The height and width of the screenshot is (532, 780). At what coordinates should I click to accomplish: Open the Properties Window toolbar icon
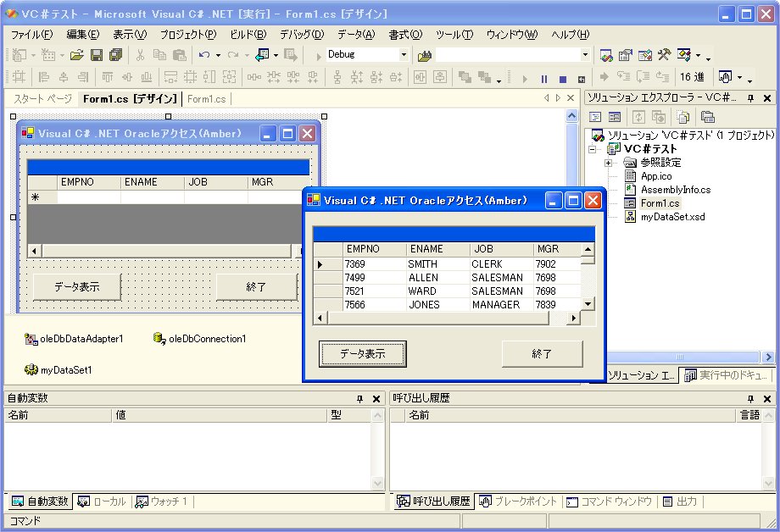pos(626,55)
